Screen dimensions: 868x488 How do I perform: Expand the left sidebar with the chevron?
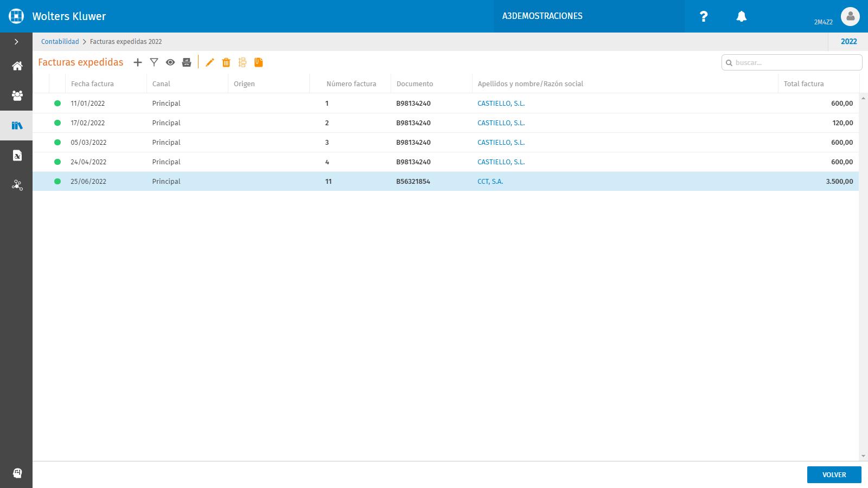click(x=16, y=42)
